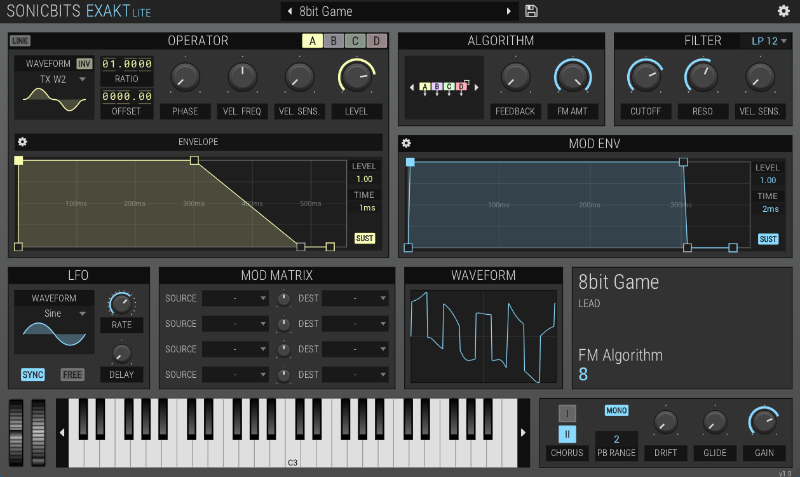This screenshot has height=477, width=800.
Task: Select operator D tab
Action: point(376,41)
